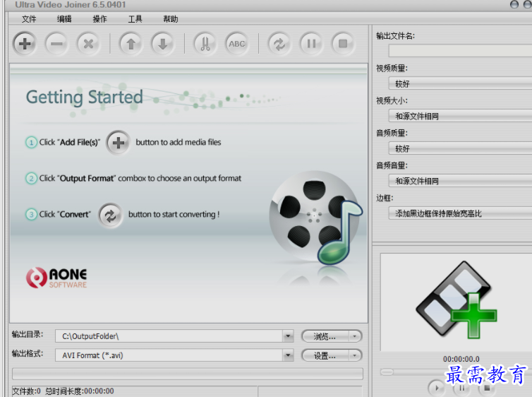Click the Getting Started heading
Screen dimensions: 532x397
tap(85, 97)
